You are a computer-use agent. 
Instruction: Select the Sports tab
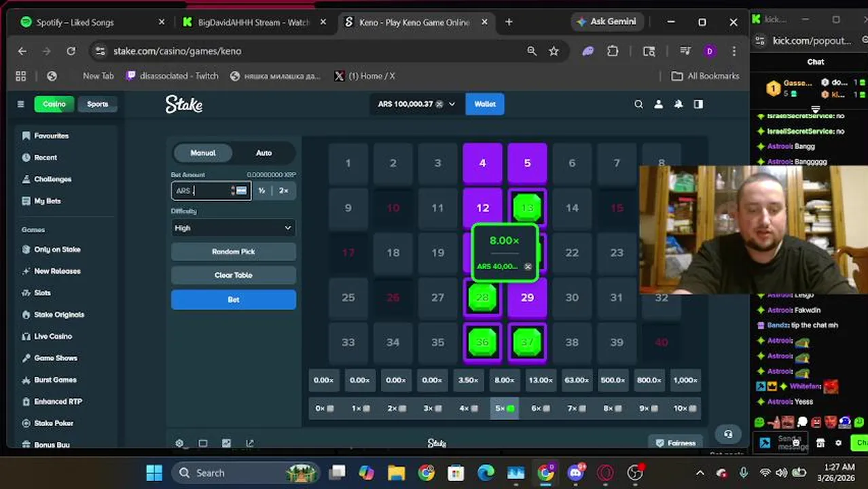[97, 104]
